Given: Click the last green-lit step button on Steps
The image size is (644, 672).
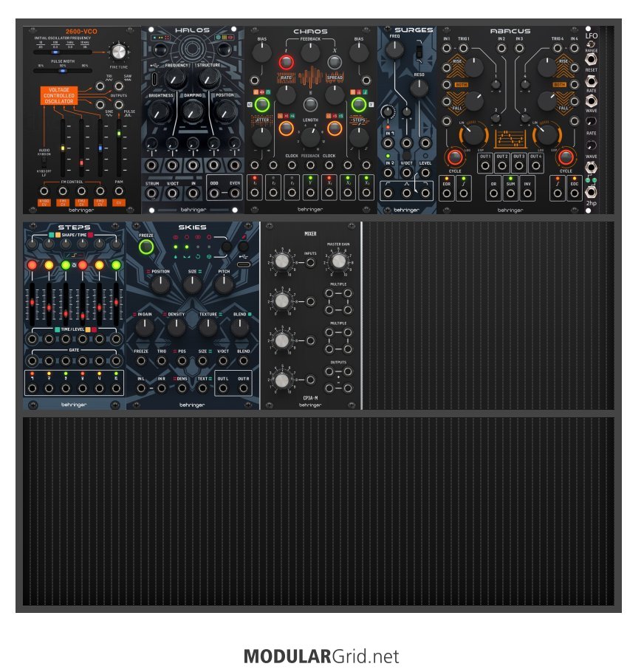Looking at the screenshot, I should click(x=116, y=265).
